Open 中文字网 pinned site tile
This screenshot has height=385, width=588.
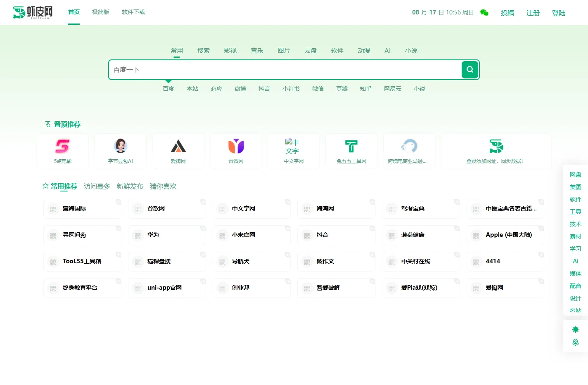294,151
